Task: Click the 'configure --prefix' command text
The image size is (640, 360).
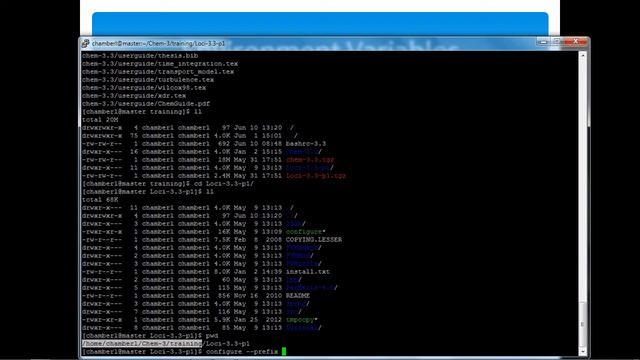Action: 242,351
